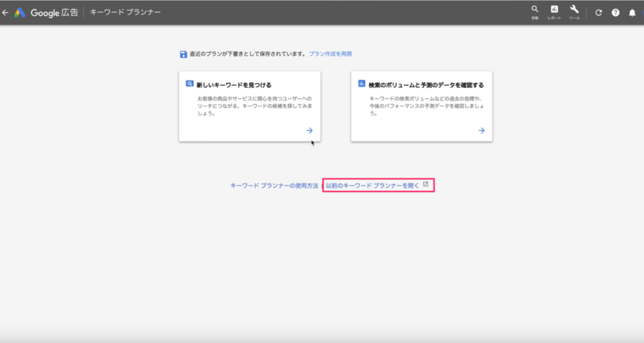Open the search magnifier tool in header
Screen dimensions: 644x343
tap(535, 9)
